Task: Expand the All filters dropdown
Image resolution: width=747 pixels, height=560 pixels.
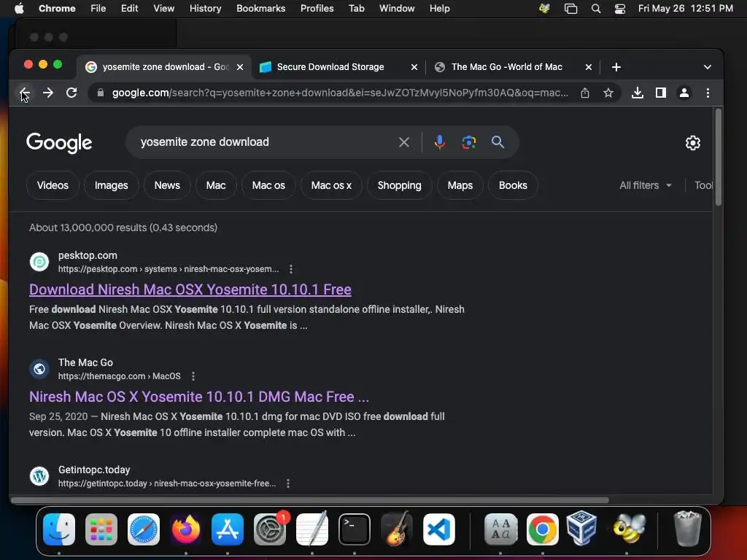Action: [645, 185]
